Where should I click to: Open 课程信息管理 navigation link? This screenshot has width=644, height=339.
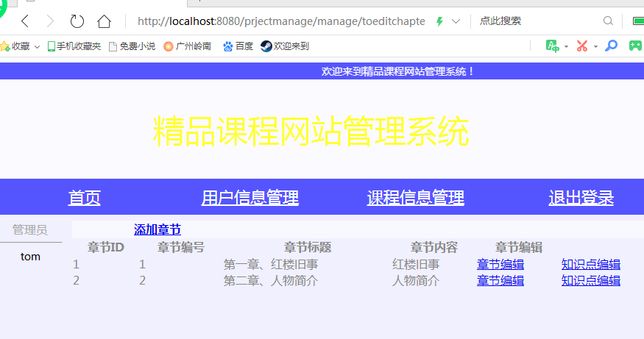416,198
